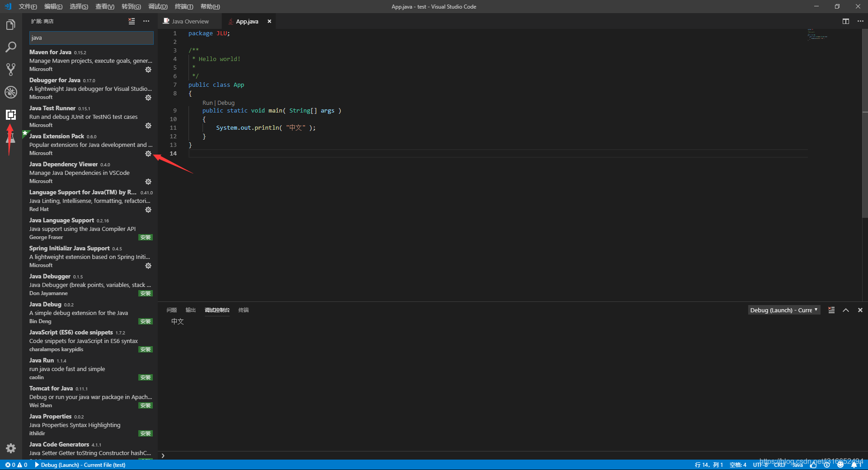
Task: Split the editor to the right
Action: (x=846, y=21)
